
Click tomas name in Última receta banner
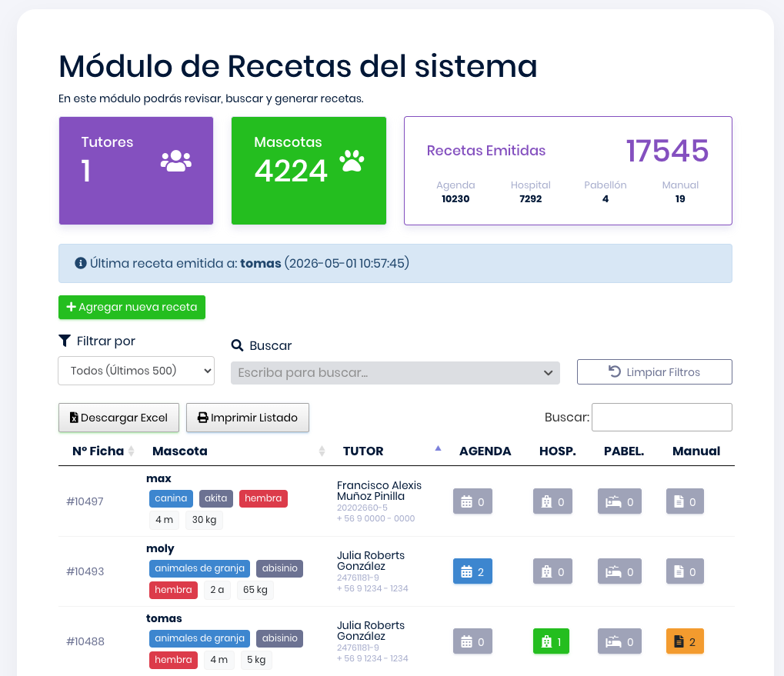click(261, 263)
